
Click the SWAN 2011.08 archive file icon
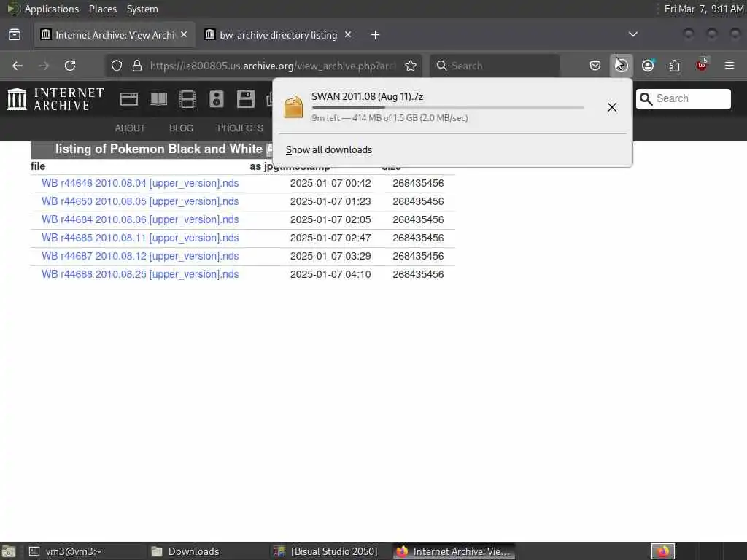[x=293, y=106]
